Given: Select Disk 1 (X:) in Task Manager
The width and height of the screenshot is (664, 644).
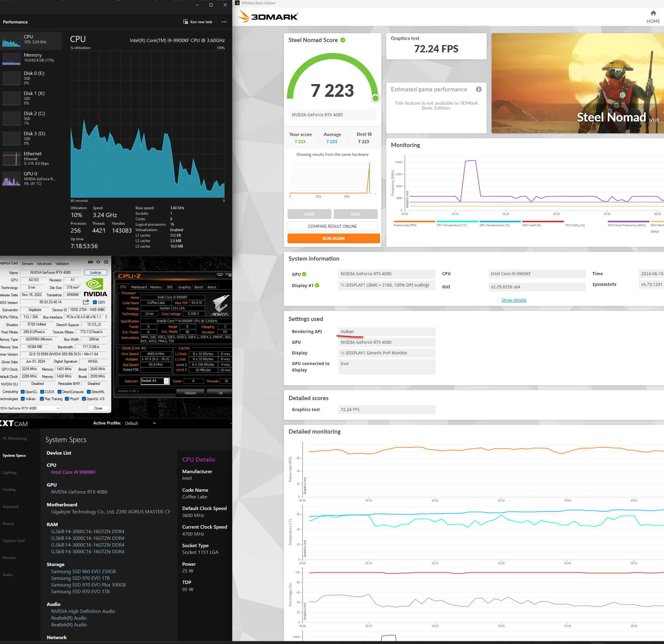Looking at the screenshot, I should coord(31,98).
